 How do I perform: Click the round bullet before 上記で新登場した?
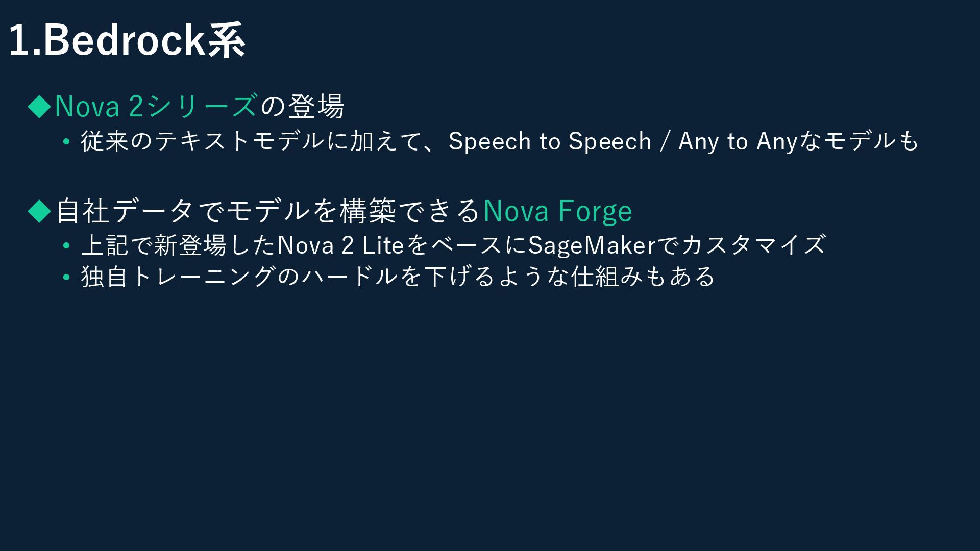pos(66,246)
